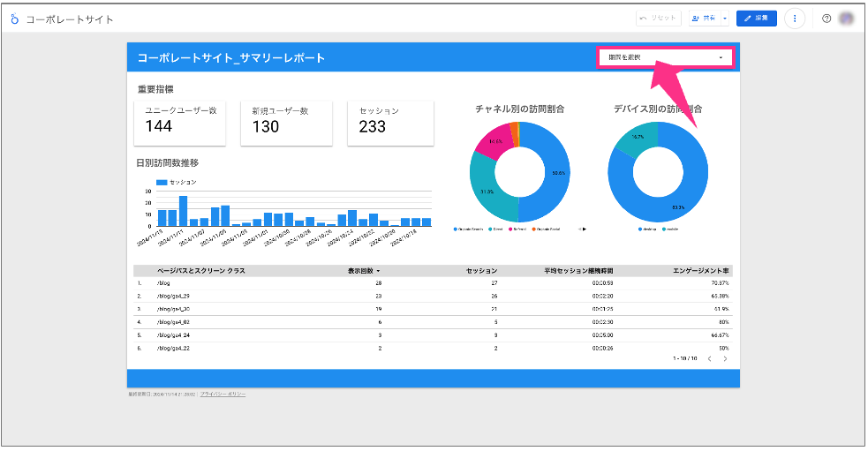
Task: Click the blue 編集 edit button
Action: (x=756, y=19)
